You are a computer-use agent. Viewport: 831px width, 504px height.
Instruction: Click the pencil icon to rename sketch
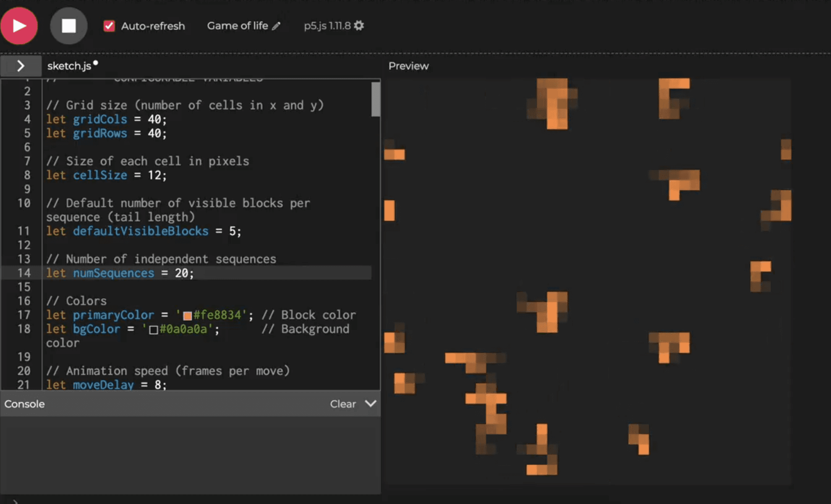[276, 26]
